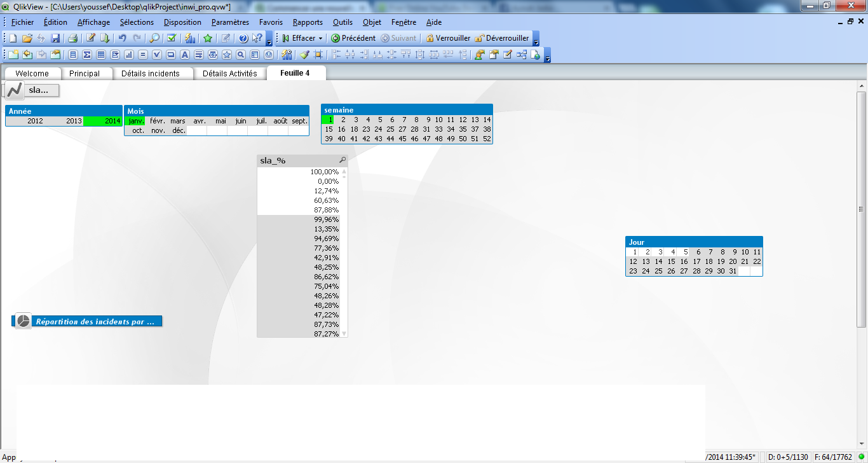The width and height of the screenshot is (868, 463).
Task: Open sheet properties icon
Action: pos(55,55)
